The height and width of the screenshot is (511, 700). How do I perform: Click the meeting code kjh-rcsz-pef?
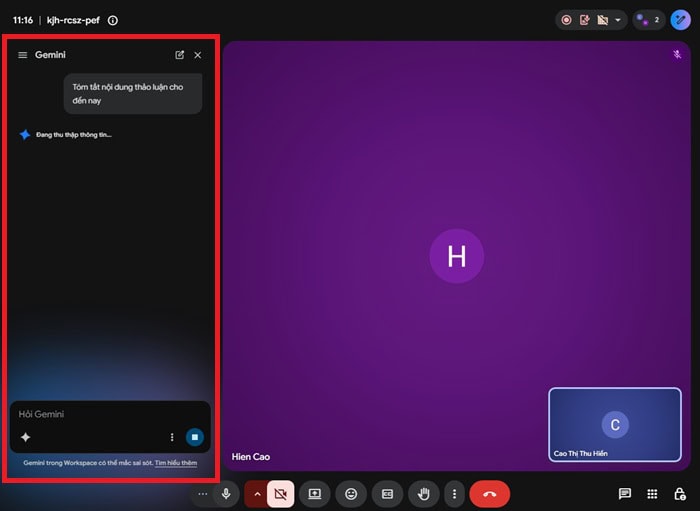pyautogui.click(x=73, y=20)
